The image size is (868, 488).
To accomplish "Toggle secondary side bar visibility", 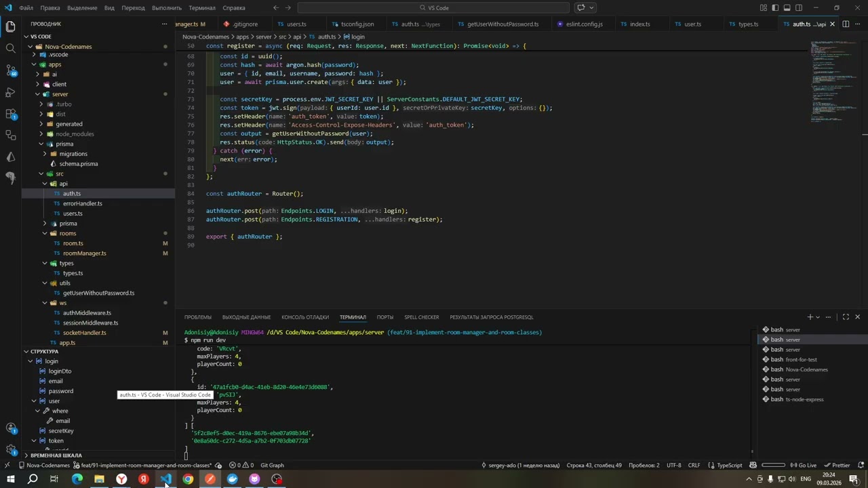I will click(x=799, y=7).
